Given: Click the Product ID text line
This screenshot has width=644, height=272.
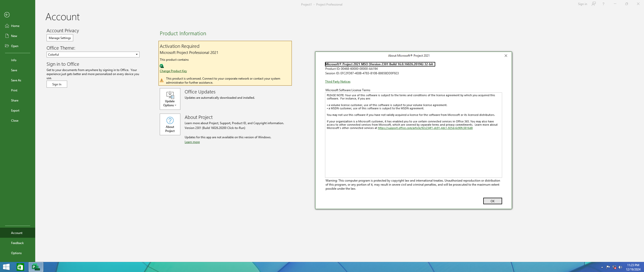Looking at the screenshot, I should pyautogui.click(x=351, y=69).
